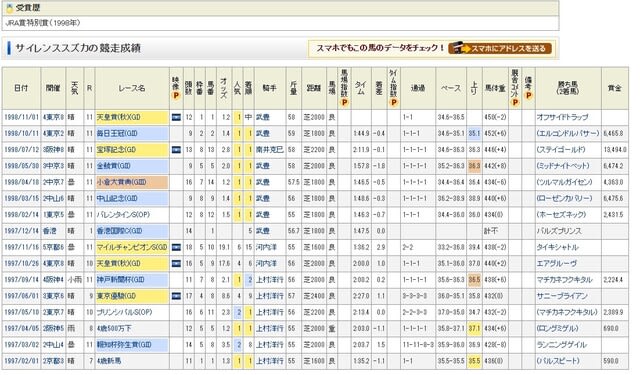Open horse エアグルーヴ page
This screenshot has height=375, width=640.
click(x=557, y=264)
